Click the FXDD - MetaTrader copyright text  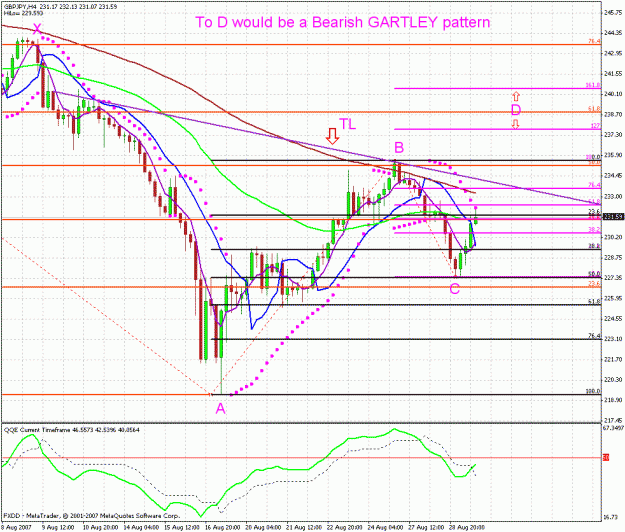pyautogui.click(x=92, y=516)
